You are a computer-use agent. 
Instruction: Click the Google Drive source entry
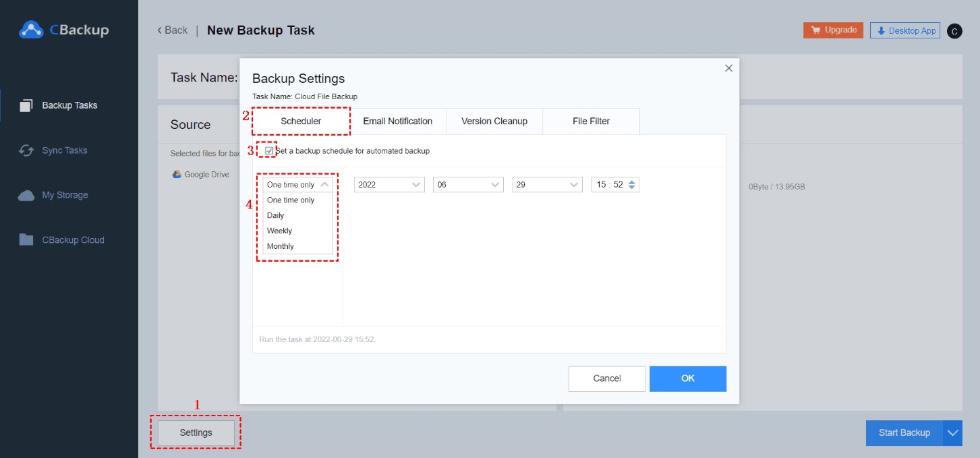click(201, 174)
